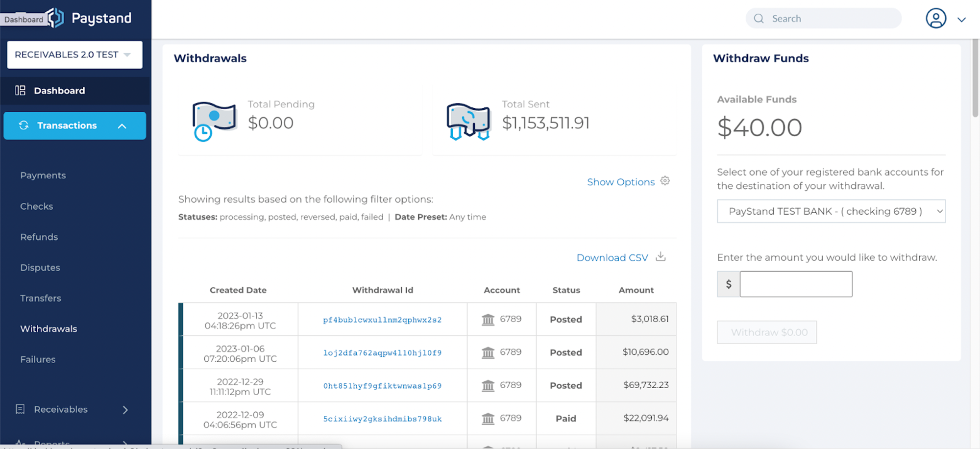Expand the Receivables sidebar section
Image resolution: width=980 pixels, height=449 pixels.
(x=125, y=409)
